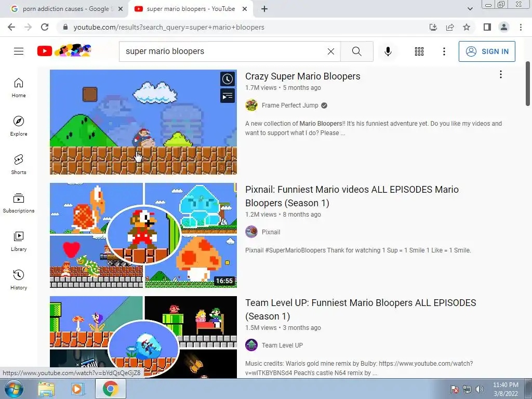Open Windows Explorer from taskbar

click(x=46, y=389)
